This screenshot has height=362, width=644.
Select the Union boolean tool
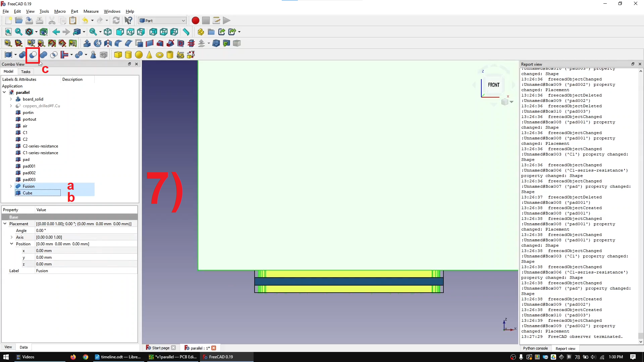click(x=43, y=55)
